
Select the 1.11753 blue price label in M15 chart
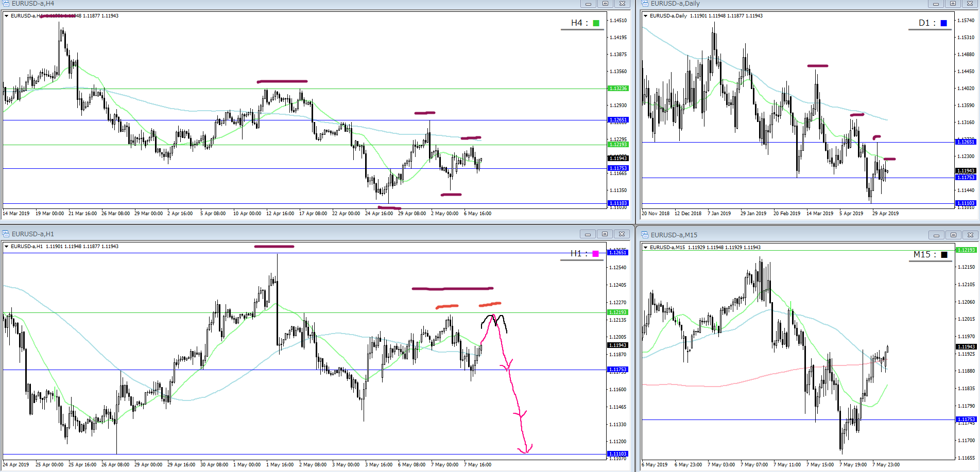[x=966, y=419]
